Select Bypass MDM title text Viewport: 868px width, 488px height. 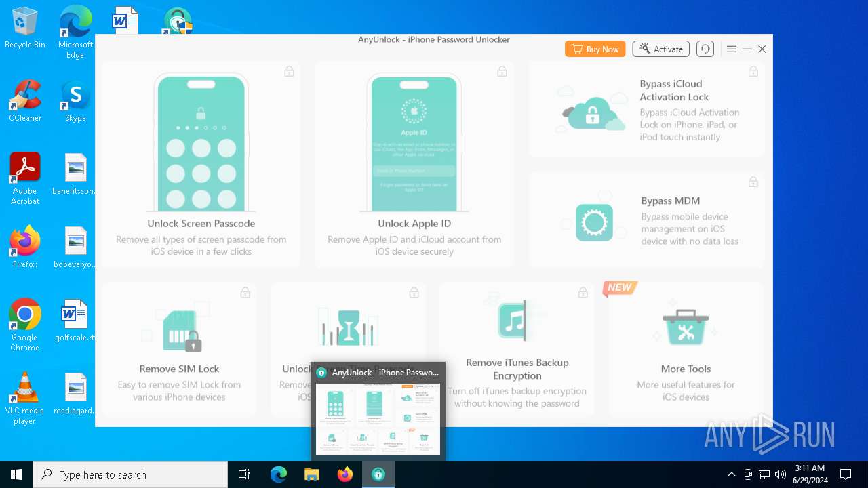coord(671,201)
